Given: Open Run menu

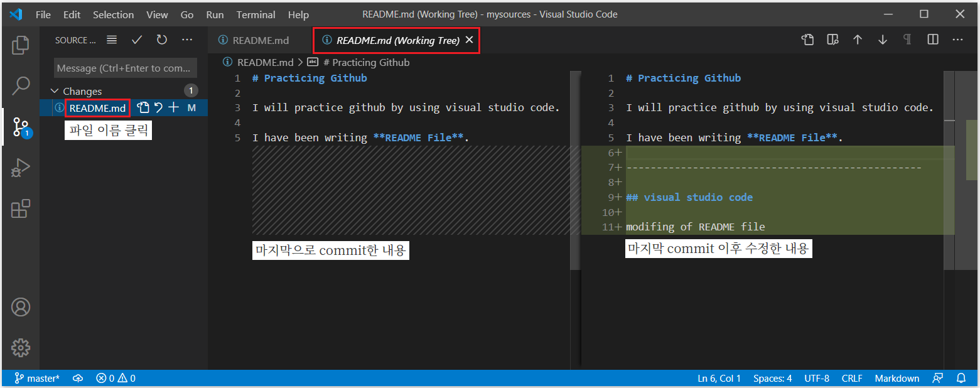Looking at the screenshot, I should (215, 14).
